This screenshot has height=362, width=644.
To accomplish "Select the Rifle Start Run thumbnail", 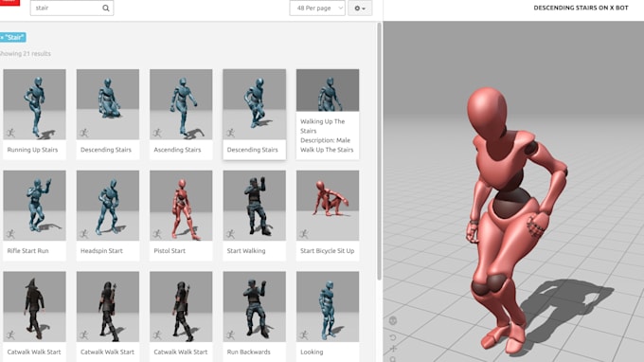I will pos(34,206).
